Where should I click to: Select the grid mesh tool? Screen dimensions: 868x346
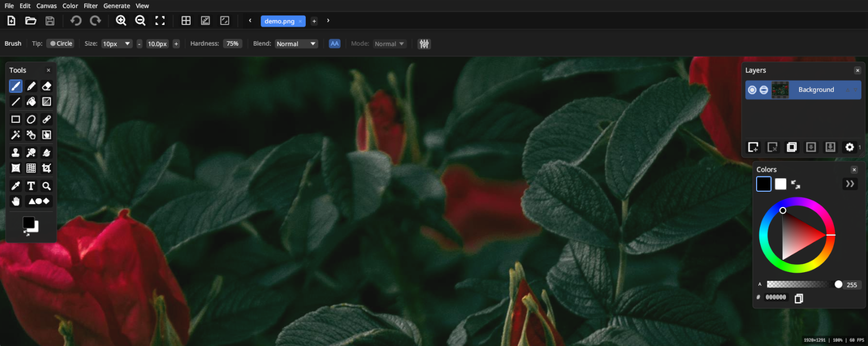tap(32, 168)
